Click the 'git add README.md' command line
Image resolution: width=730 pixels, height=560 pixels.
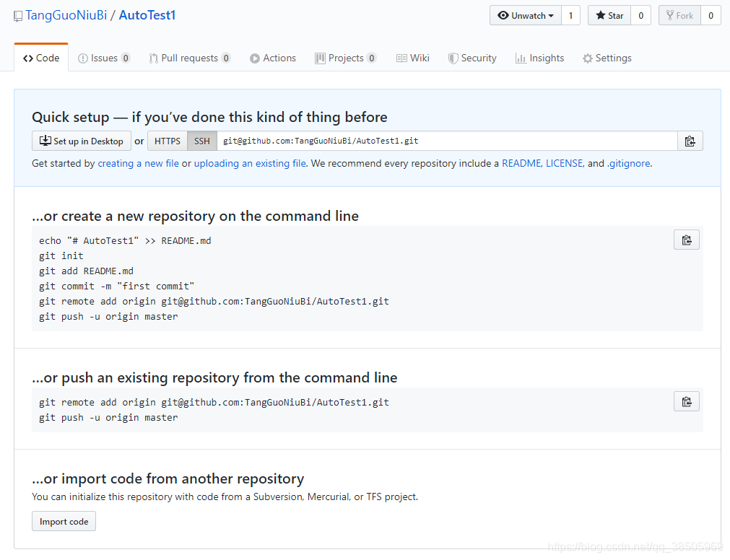pos(86,271)
